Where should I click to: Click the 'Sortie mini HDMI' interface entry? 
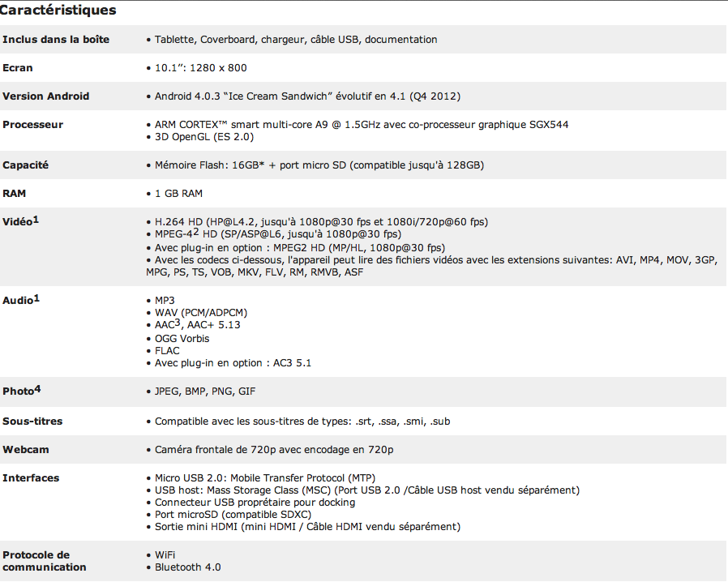(307, 527)
